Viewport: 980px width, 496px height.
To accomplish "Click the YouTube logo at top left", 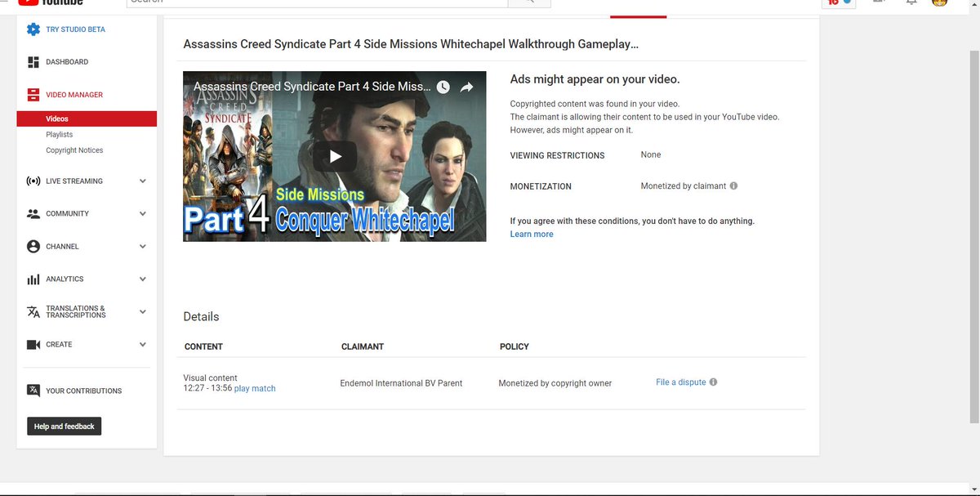I will pos(51,2).
